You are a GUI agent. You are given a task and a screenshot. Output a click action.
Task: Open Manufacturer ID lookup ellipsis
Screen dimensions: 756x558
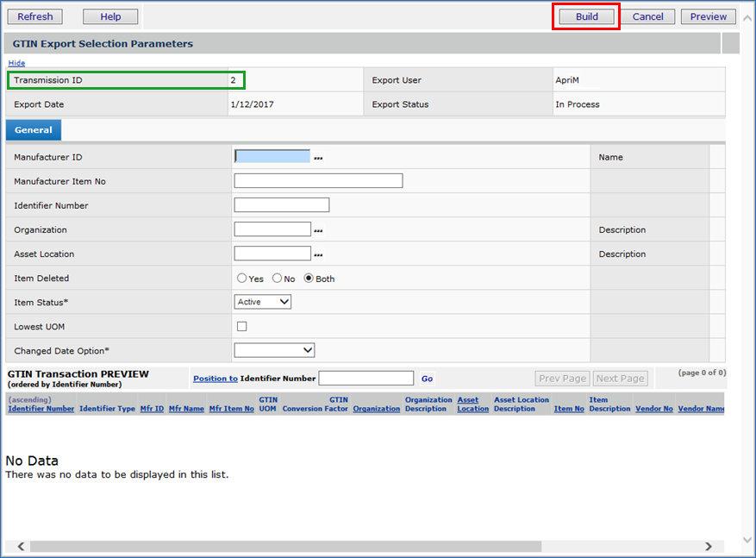point(318,158)
